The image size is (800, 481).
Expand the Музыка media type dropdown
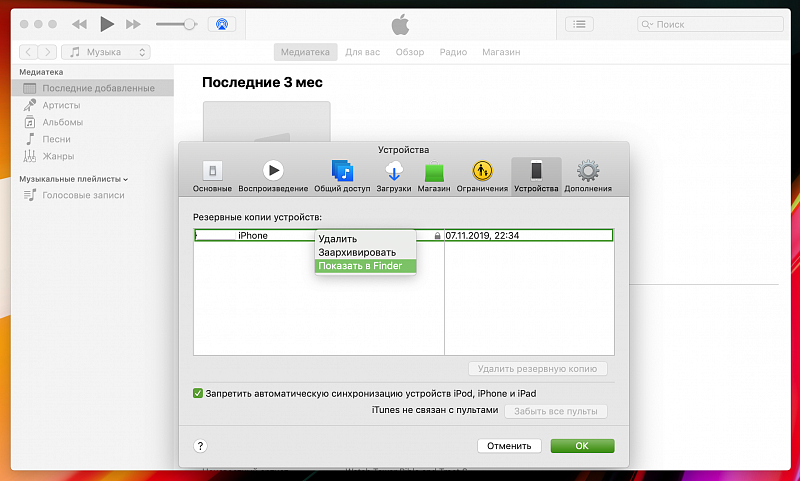106,52
